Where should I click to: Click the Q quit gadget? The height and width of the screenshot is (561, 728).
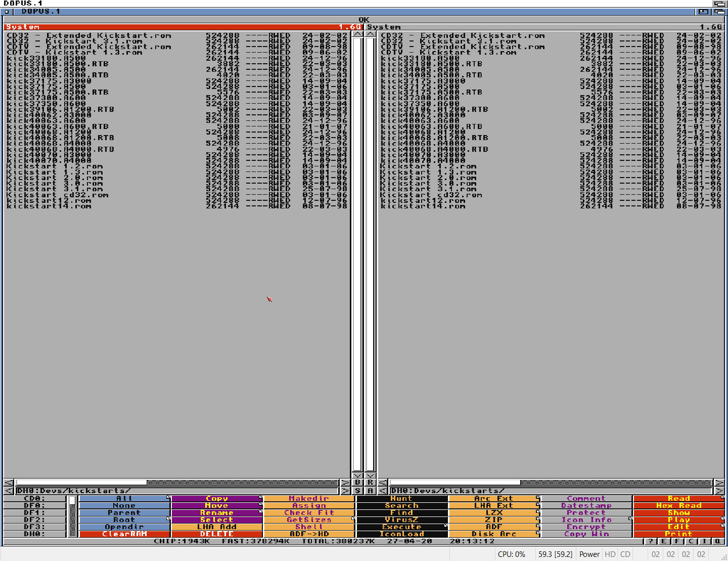[717, 541]
